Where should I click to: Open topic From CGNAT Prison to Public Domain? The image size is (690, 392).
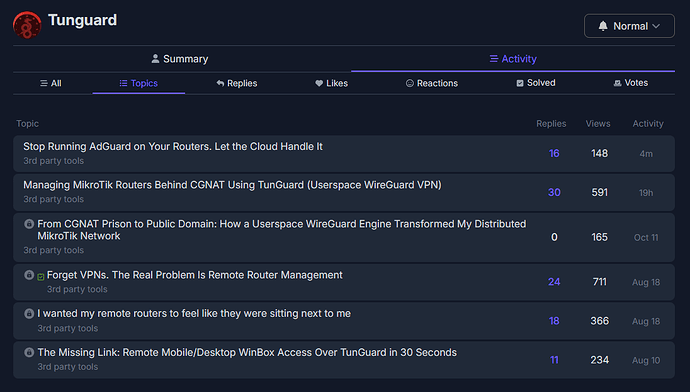click(x=282, y=230)
